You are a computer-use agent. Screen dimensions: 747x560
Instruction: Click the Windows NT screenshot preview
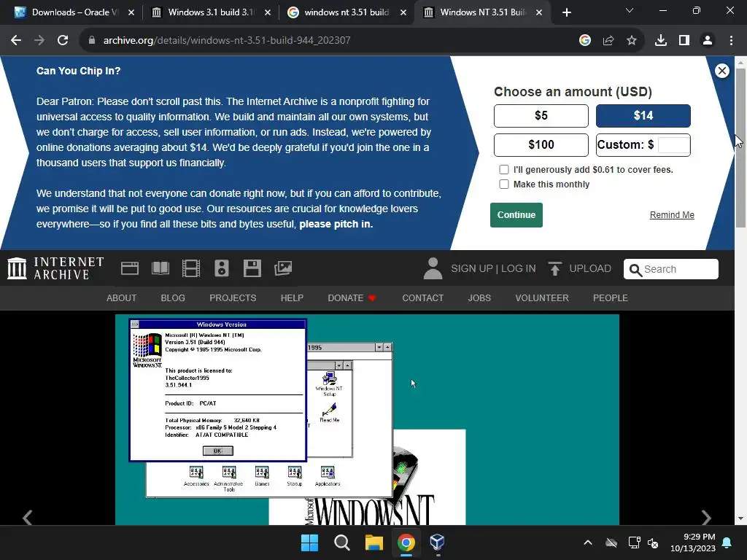point(367,419)
